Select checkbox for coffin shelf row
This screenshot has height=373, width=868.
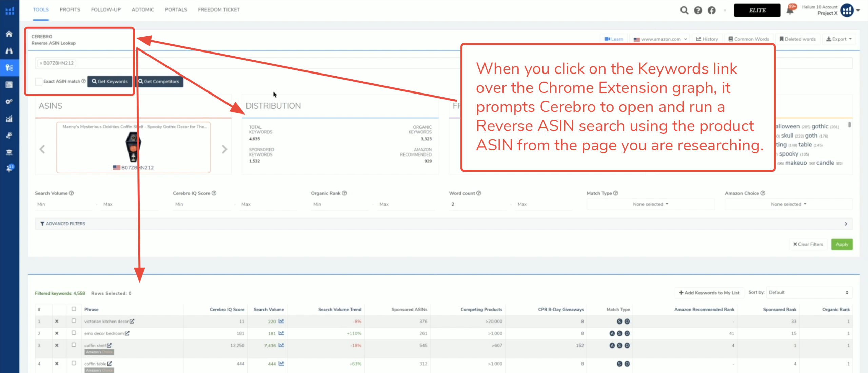(74, 345)
